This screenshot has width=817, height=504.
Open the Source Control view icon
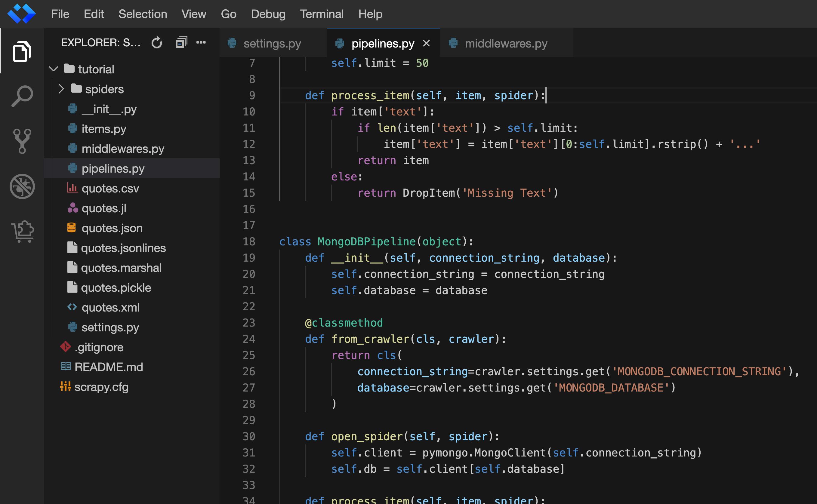click(x=22, y=141)
